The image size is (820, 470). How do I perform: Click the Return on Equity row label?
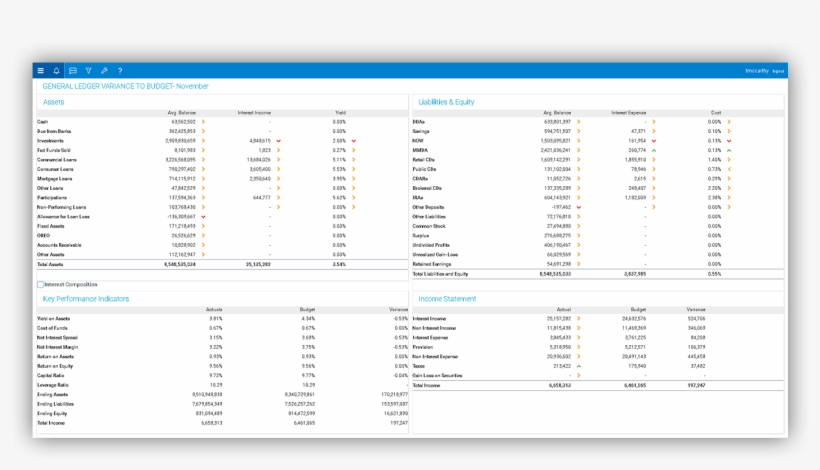click(x=55, y=366)
